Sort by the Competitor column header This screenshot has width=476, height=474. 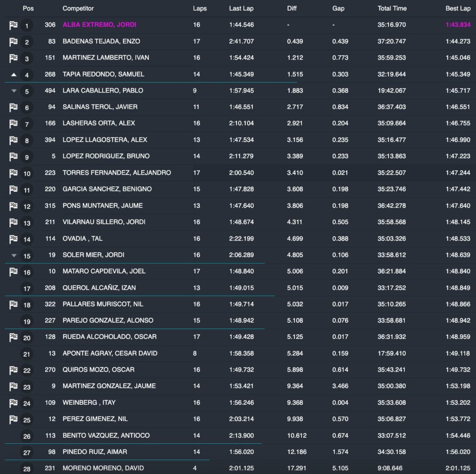coord(78,8)
